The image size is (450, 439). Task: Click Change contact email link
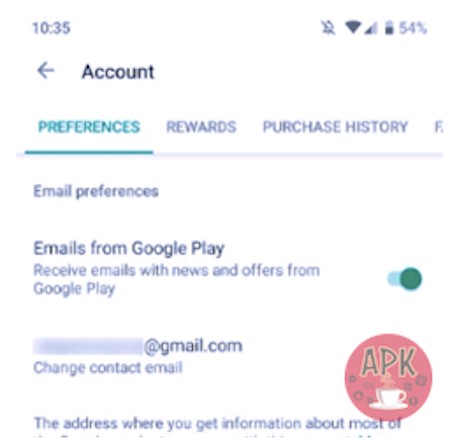(108, 368)
